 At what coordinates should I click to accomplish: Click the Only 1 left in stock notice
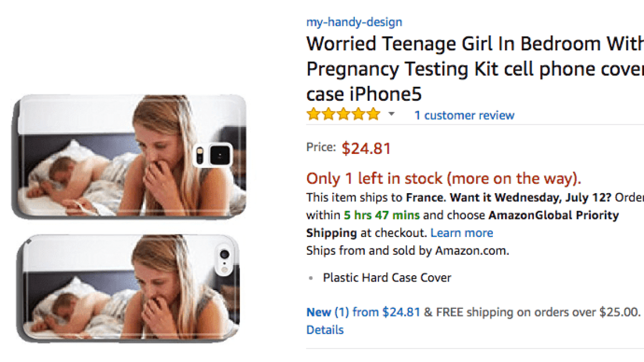443,179
